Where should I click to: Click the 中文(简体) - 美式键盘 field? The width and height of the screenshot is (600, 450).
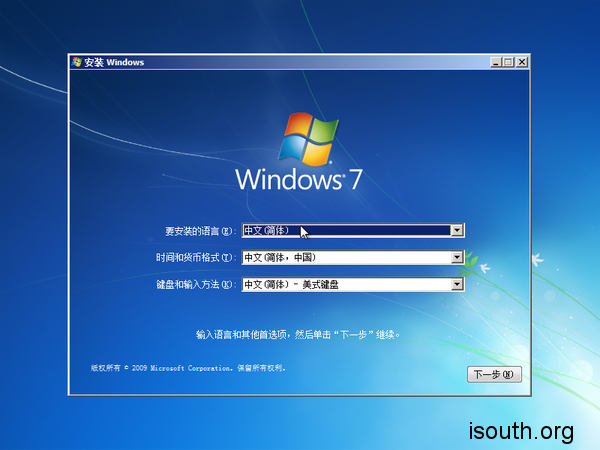tap(346, 284)
